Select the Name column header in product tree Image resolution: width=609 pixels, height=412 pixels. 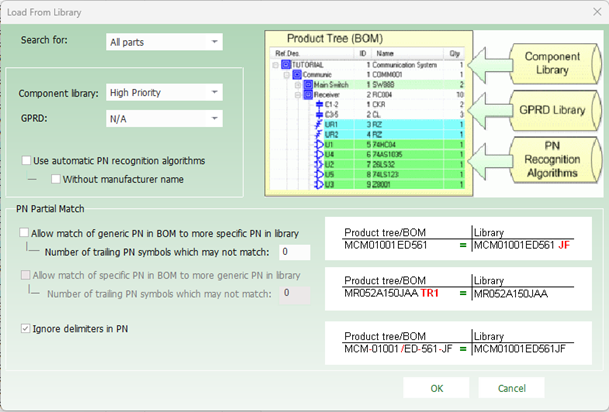[x=385, y=52]
